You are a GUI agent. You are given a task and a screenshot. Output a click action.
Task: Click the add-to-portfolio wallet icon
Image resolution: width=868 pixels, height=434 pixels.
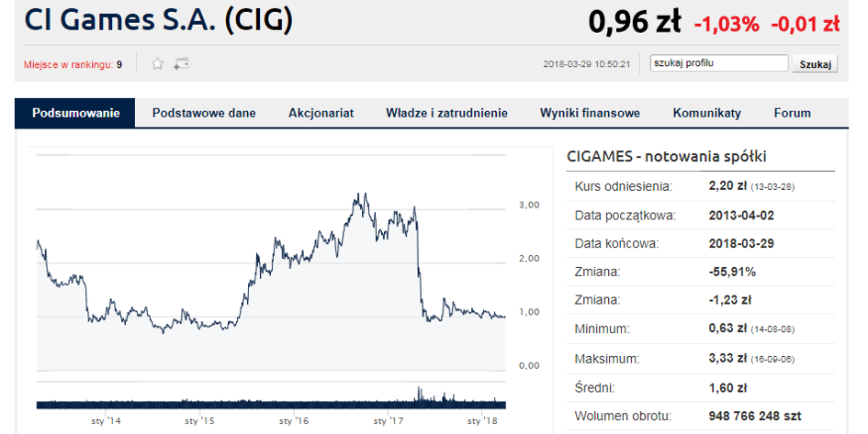pos(181,64)
